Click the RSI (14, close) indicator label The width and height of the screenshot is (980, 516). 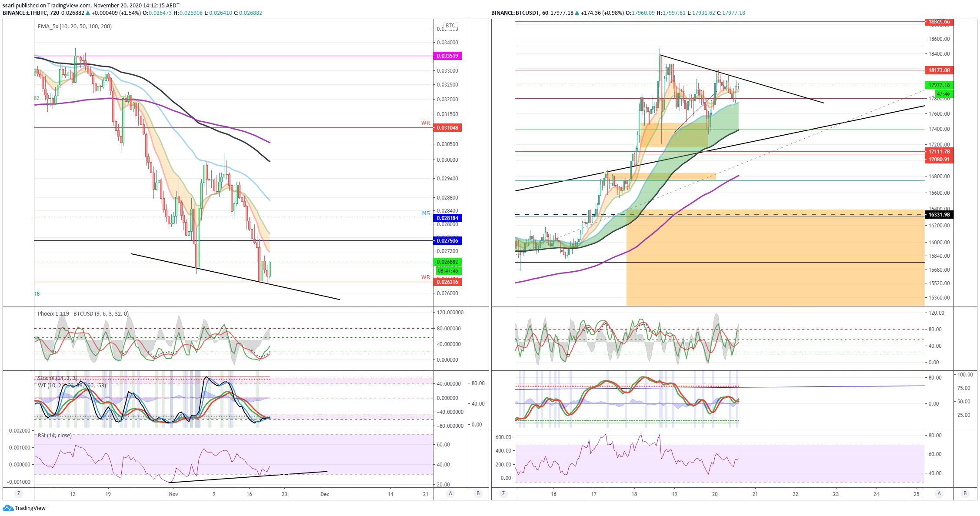coord(55,436)
